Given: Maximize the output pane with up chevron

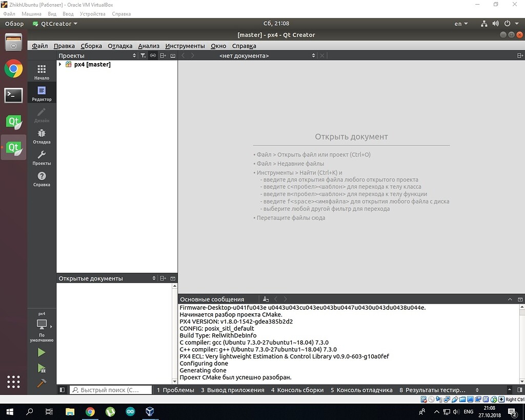Looking at the screenshot, I should pyautogui.click(x=510, y=299).
